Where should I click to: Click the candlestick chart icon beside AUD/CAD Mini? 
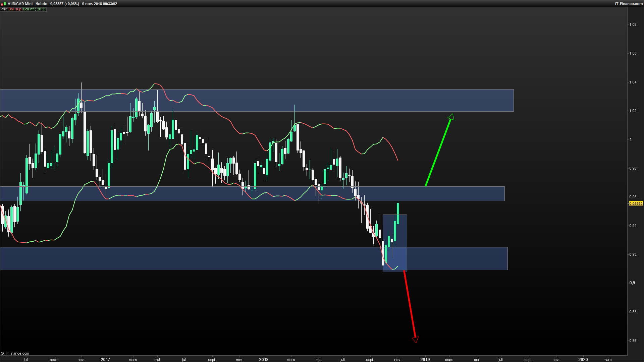[x=4, y=4]
